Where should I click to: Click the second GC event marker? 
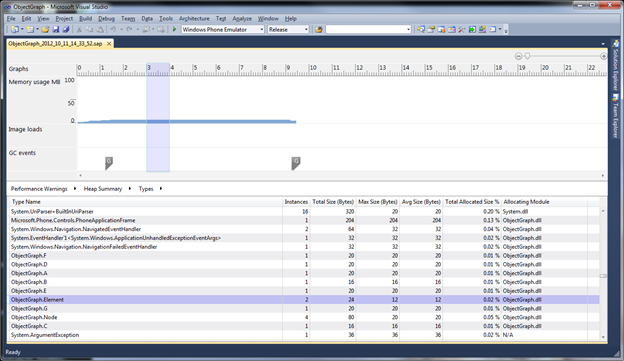[x=296, y=163]
